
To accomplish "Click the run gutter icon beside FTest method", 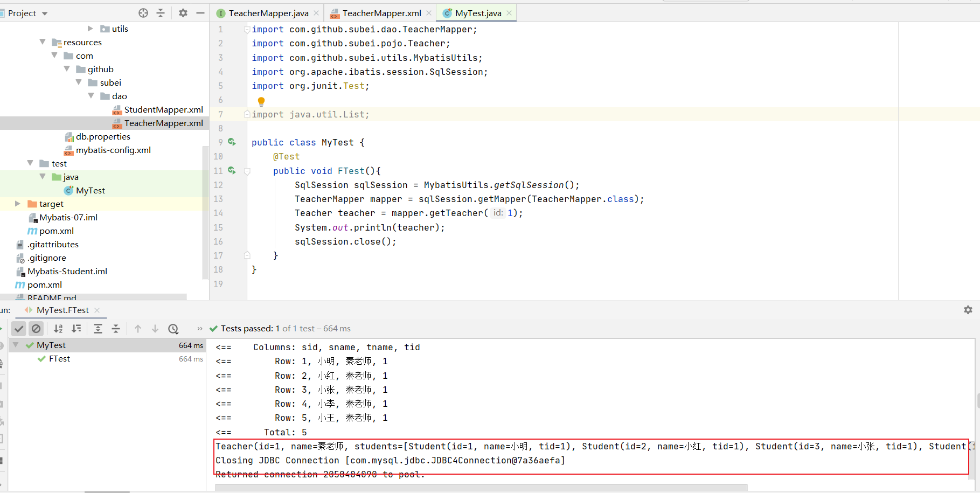I will pos(232,171).
